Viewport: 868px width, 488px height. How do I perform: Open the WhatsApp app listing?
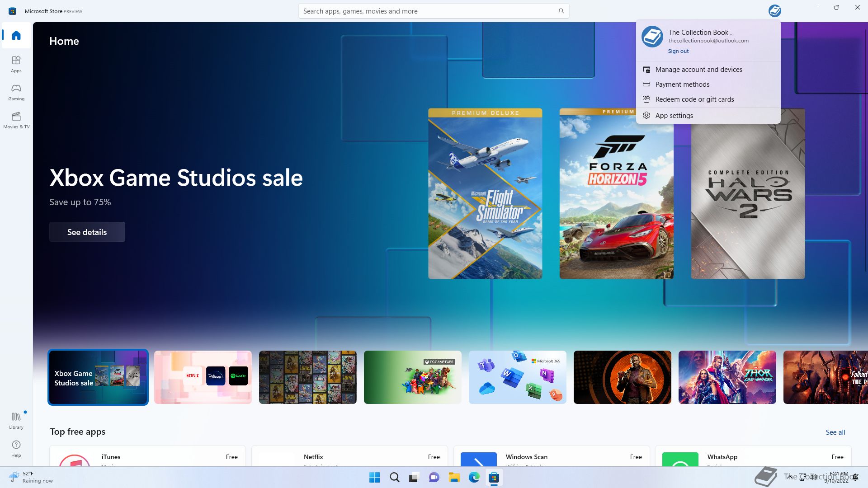tap(753, 456)
